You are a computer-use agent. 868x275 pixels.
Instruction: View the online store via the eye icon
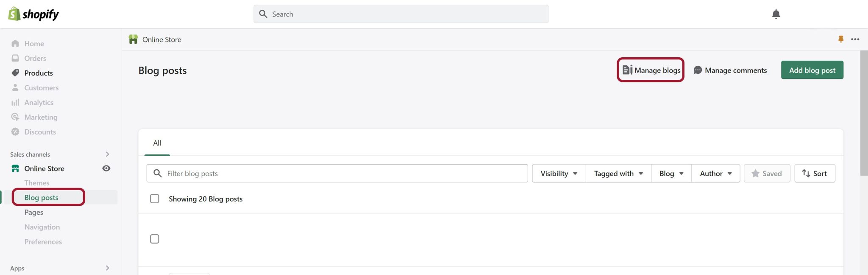point(106,168)
